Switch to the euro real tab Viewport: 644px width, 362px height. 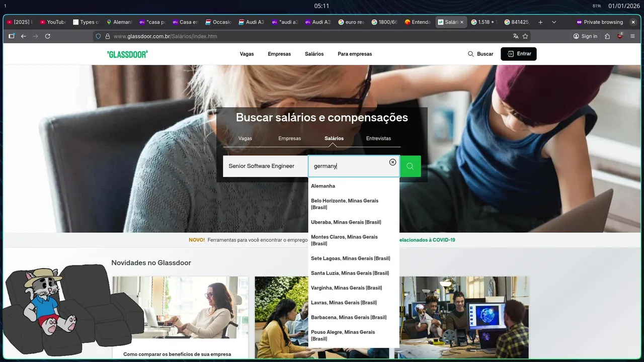pyautogui.click(x=351, y=22)
